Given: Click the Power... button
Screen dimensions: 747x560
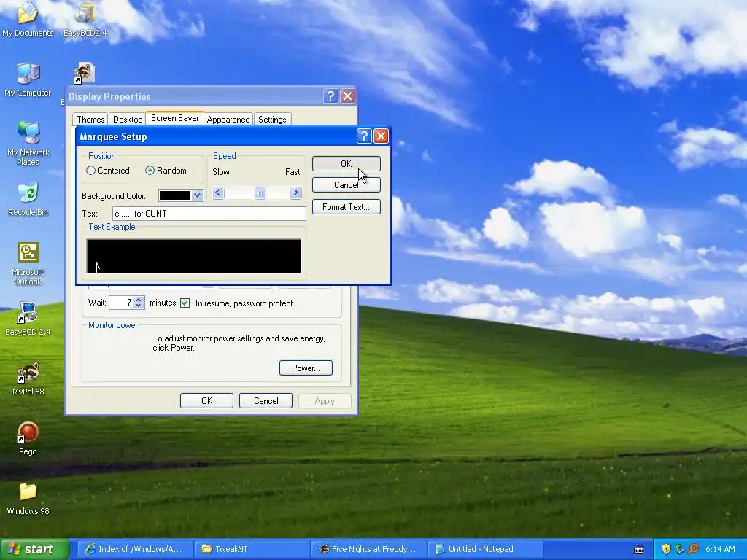Looking at the screenshot, I should 306,368.
